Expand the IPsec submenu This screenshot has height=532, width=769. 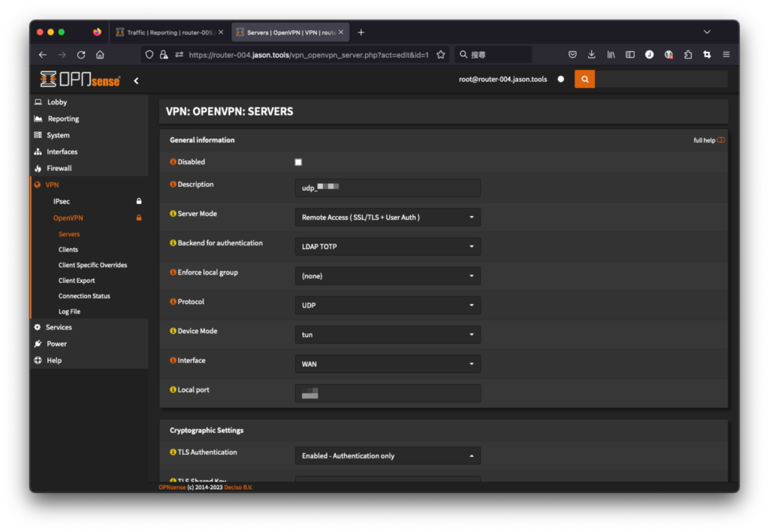(x=89, y=201)
